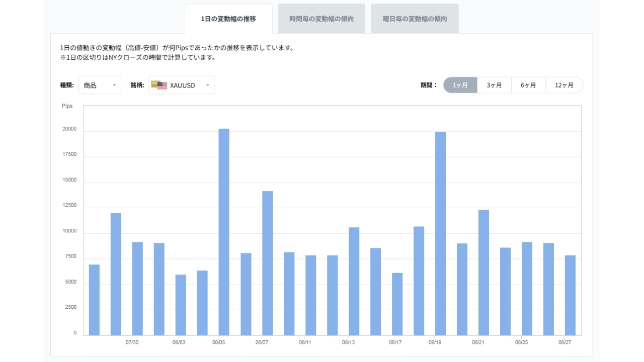Click the chart bar above 08/27
This screenshot has width=644, height=362.
570,295
